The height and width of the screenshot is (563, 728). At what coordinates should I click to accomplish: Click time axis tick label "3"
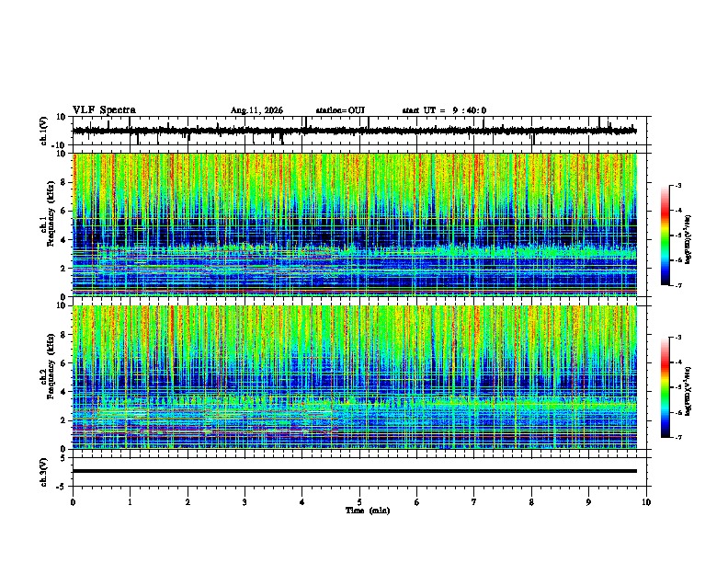[245, 502]
